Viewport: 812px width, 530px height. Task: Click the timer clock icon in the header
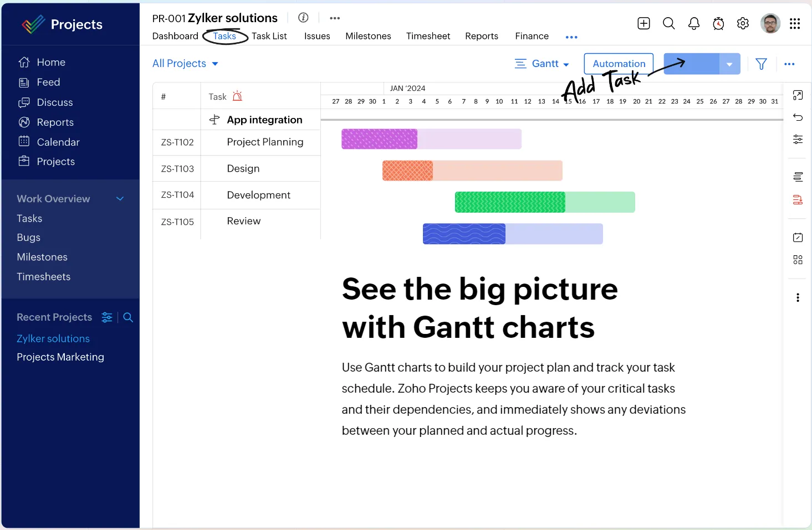coord(718,23)
